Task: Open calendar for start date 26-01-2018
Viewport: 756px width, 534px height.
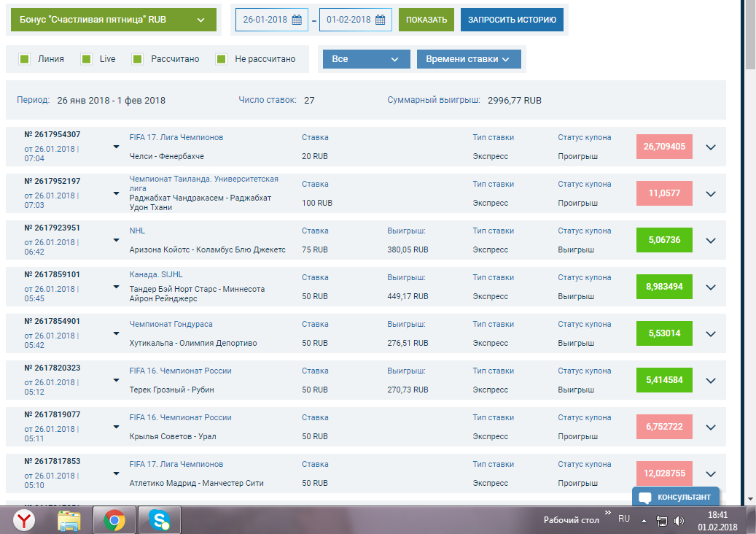Action: (x=297, y=20)
